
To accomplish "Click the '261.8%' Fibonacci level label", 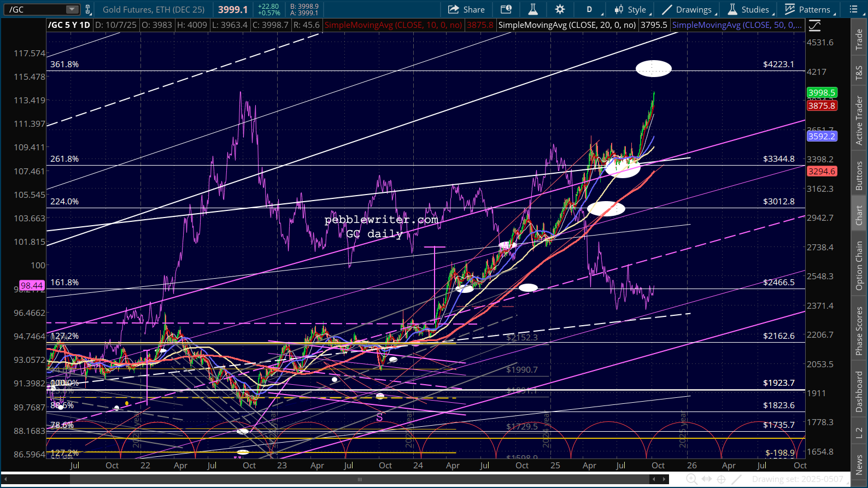I will click(x=64, y=159).
